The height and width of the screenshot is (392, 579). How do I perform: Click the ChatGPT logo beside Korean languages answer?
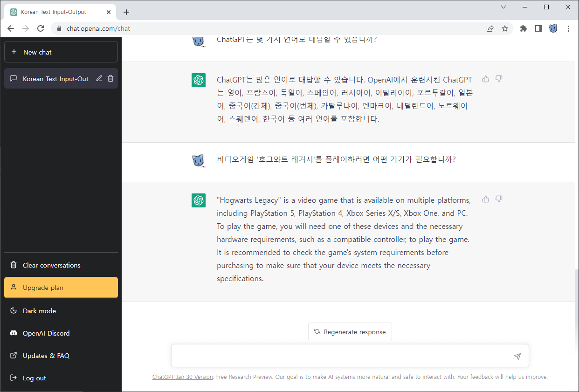point(199,80)
